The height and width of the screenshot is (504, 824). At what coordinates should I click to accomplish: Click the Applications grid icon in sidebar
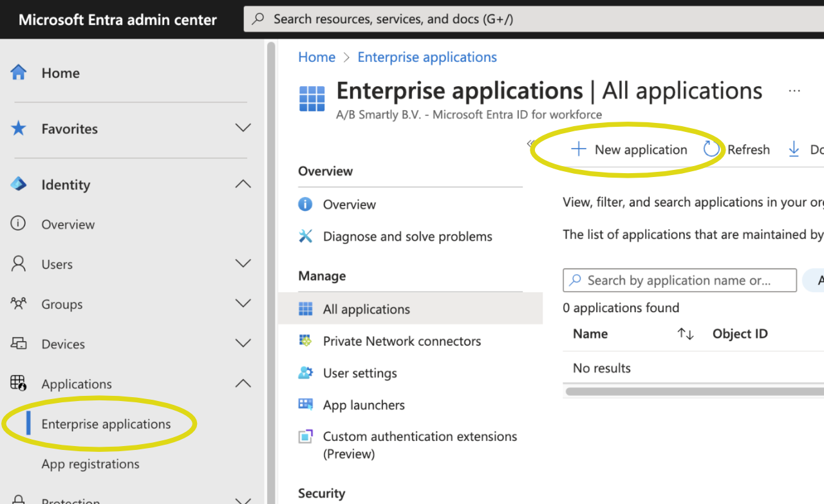tap(18, 384)
